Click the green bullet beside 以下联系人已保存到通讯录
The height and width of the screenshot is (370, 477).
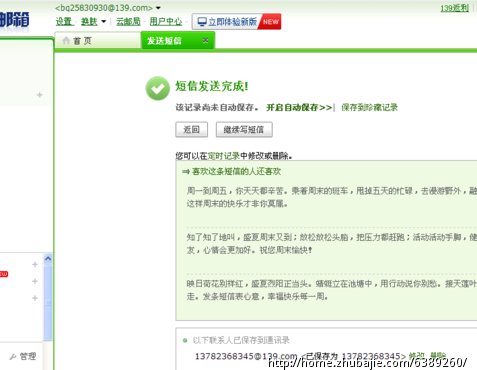click(185, 340)
